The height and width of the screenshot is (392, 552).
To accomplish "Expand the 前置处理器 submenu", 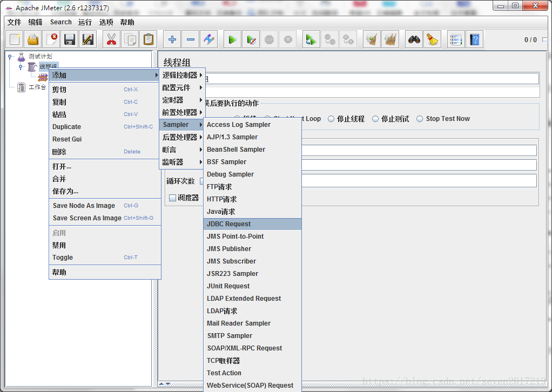I will 182,112.
